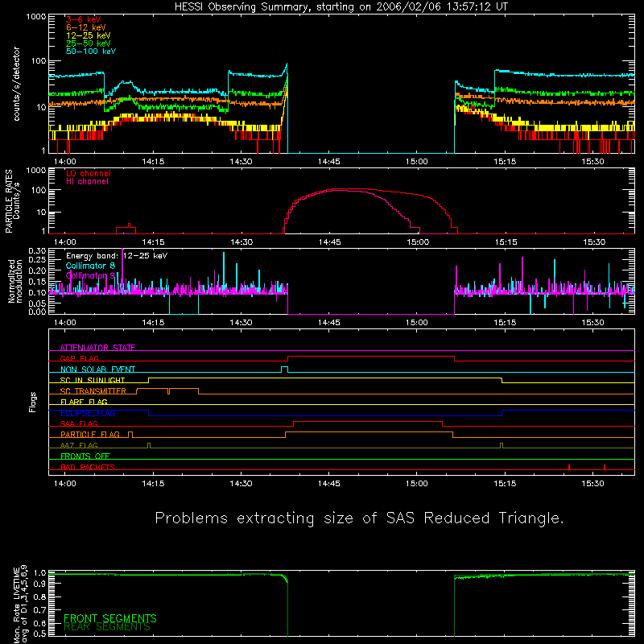
Task: Select the AAZ FLAG label
Action: (79, 446)
